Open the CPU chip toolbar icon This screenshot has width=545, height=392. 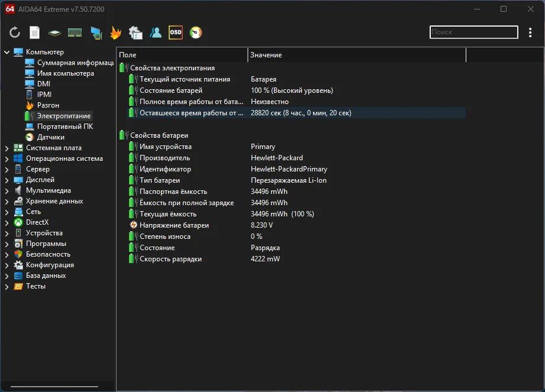(x=54, y=33)
